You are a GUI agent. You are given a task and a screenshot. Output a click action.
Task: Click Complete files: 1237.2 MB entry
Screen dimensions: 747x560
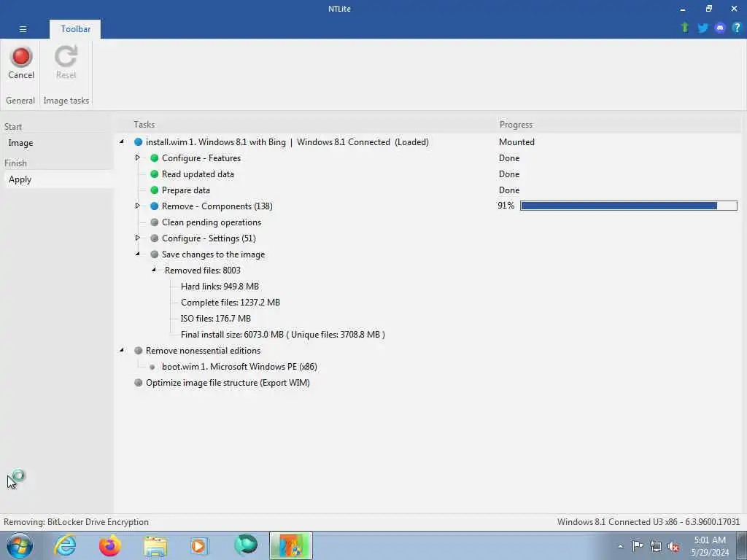click(x=230, y=303)
